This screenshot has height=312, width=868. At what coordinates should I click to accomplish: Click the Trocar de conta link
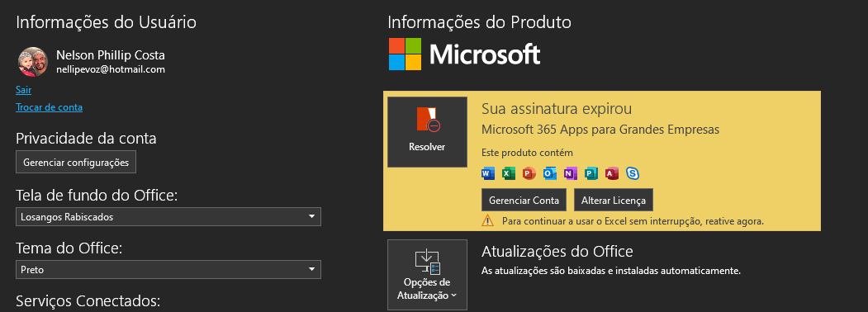(x=50, y=107)
